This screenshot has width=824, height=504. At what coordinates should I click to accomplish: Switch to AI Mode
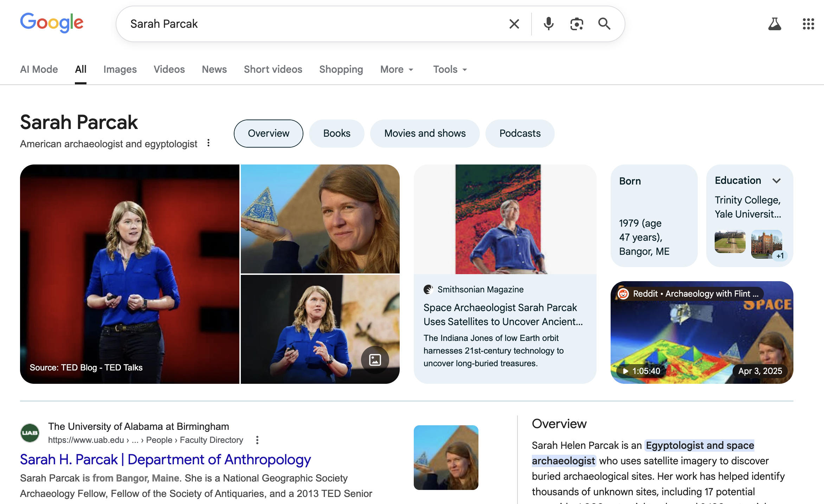coord(39,69)
